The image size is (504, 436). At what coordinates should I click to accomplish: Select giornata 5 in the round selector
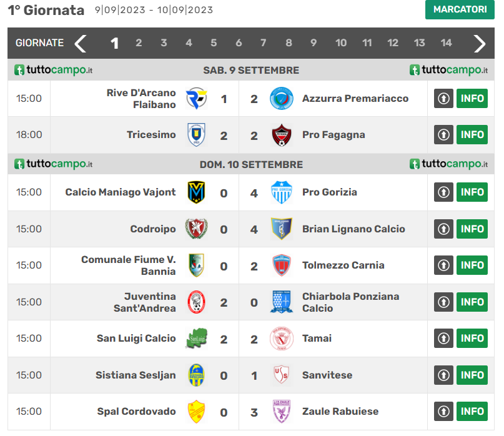pyautogui.click(x=214, y=43)
